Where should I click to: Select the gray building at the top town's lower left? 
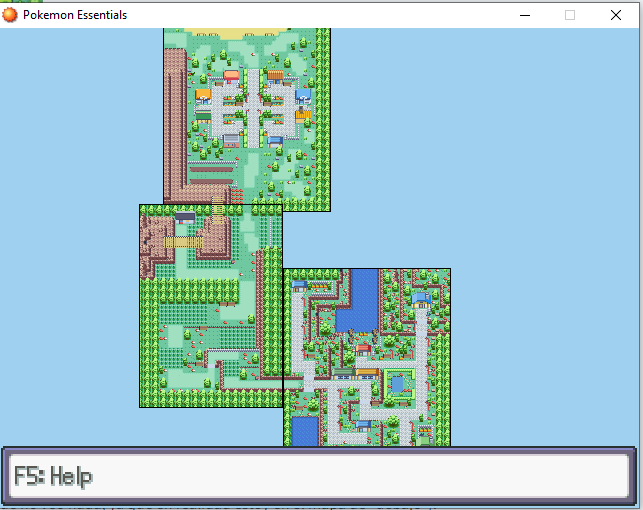(x=231, y=140)
